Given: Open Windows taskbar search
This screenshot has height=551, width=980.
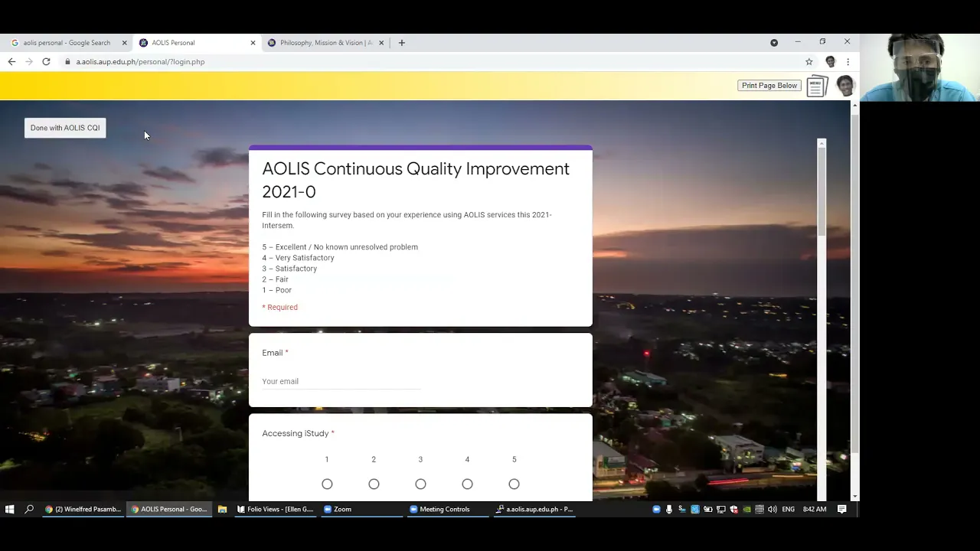Looking at the screenshot, I should (29, 509).
